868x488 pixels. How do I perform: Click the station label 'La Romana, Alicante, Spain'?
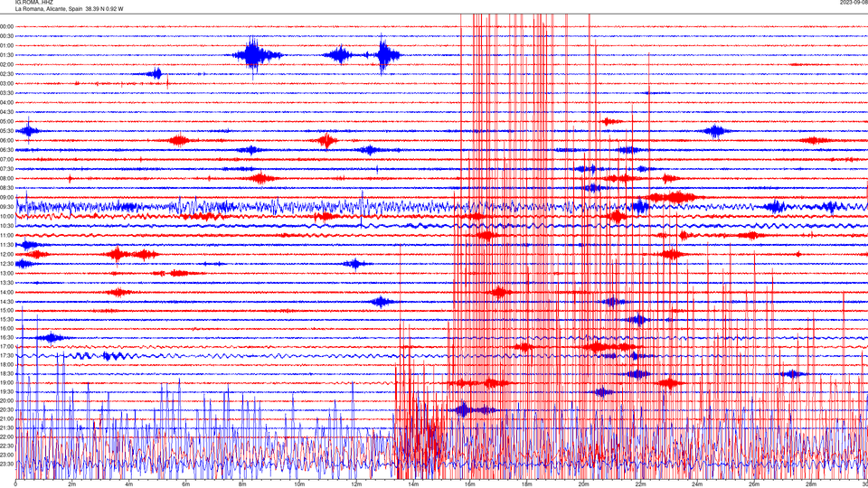pyautogui.click(x=49, y=9)
